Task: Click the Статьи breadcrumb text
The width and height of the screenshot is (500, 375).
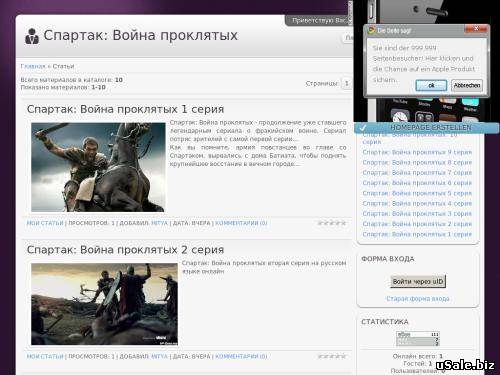Action: [x=63, y=66]
